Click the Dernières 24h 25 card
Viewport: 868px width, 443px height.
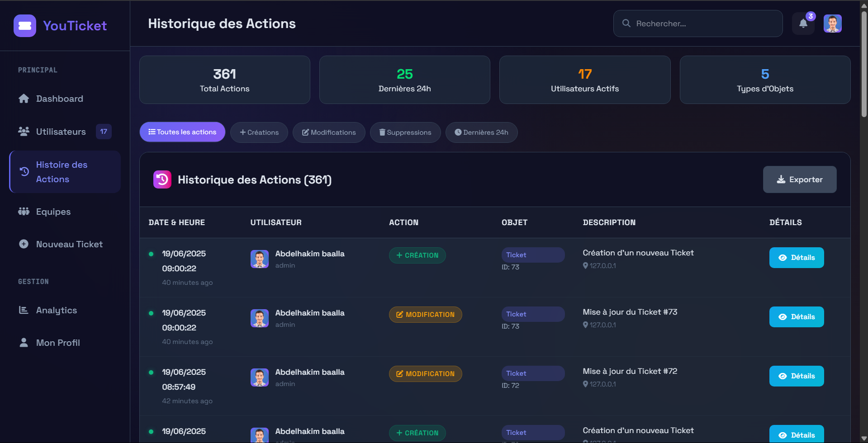405,80
